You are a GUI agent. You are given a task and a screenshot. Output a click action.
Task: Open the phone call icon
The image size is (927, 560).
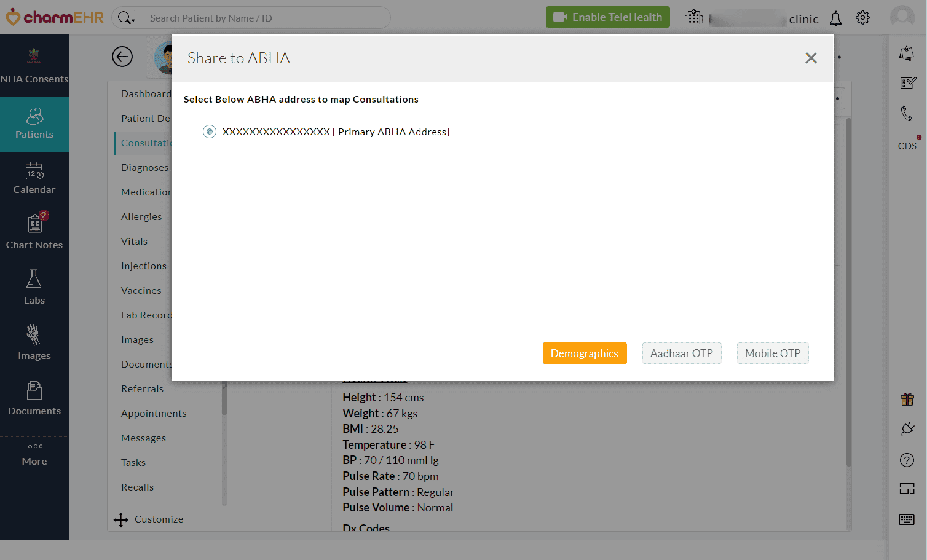coord(907,113)
